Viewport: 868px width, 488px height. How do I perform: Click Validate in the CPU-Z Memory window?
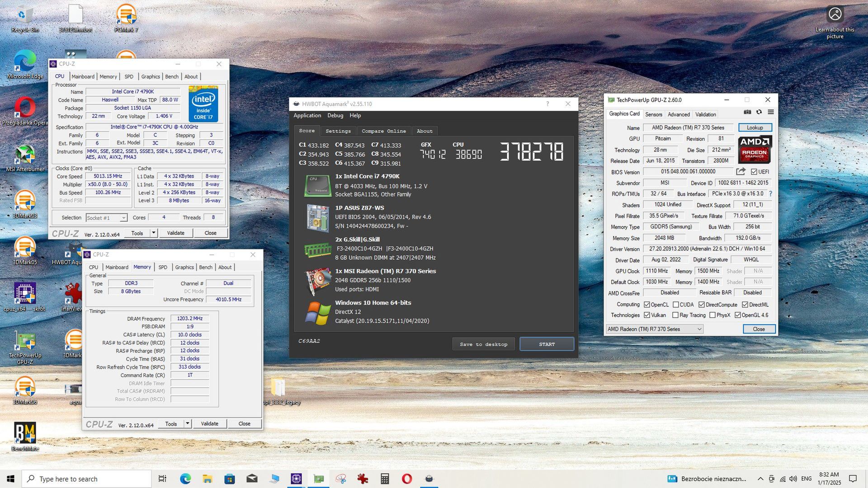tap(209, 423)
